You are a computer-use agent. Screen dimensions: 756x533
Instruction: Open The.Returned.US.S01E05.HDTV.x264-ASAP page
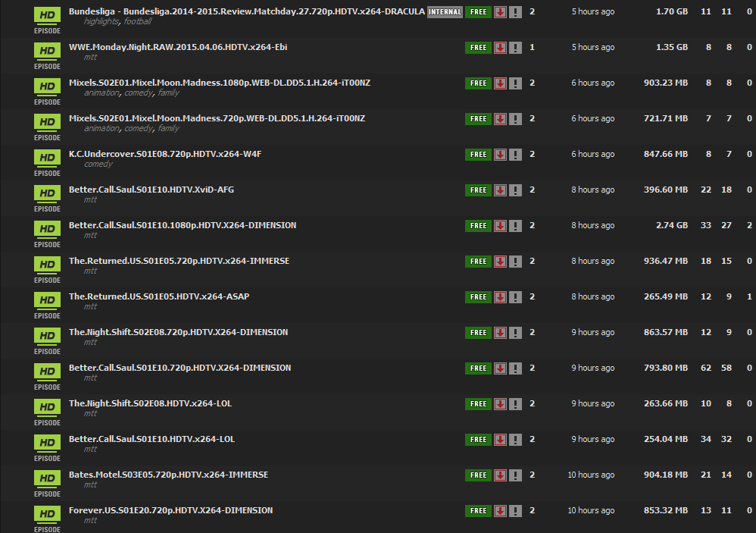(x=159, y=297)
